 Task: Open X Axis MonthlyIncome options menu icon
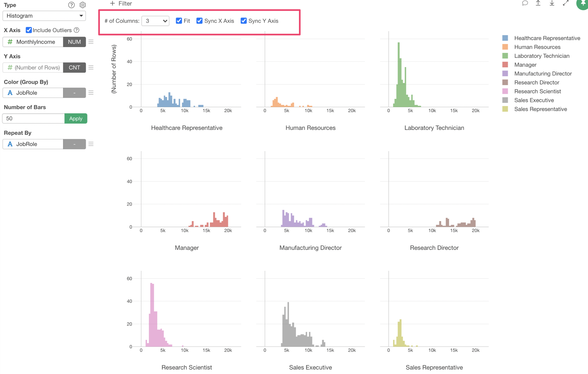point(91,42)
